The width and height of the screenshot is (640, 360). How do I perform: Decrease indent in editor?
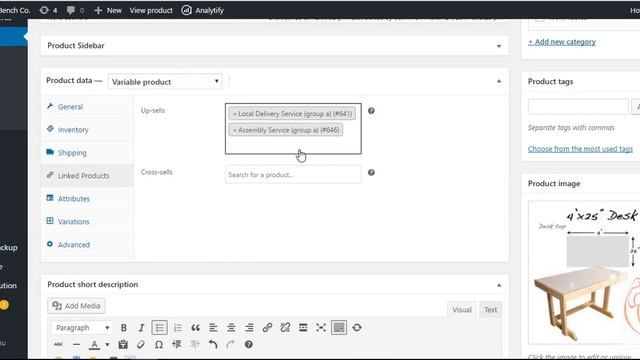(x=177, y=344)
